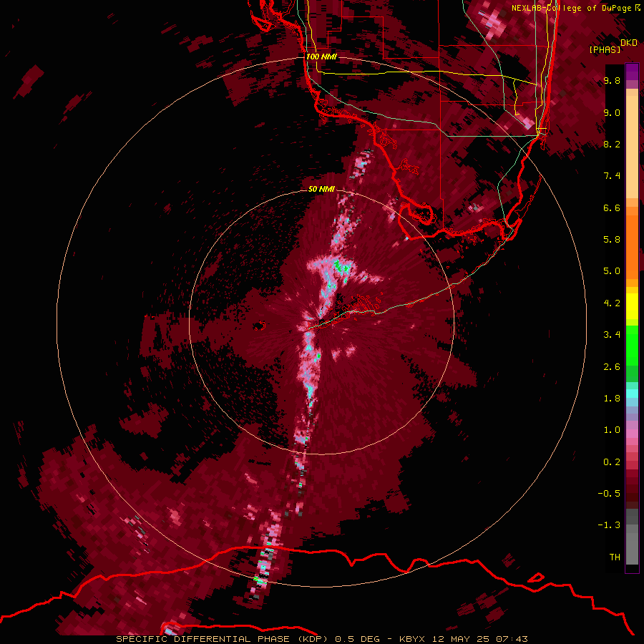The image size is (644, 644).
Task: Select the 7.4 legend scale label
Action: pyautogui.click(x=612, y=176)
